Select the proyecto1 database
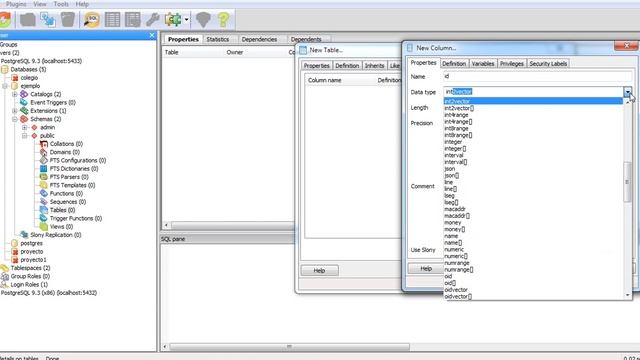The image size is (640, 360). pyautogui.click(x=33, y=260)
